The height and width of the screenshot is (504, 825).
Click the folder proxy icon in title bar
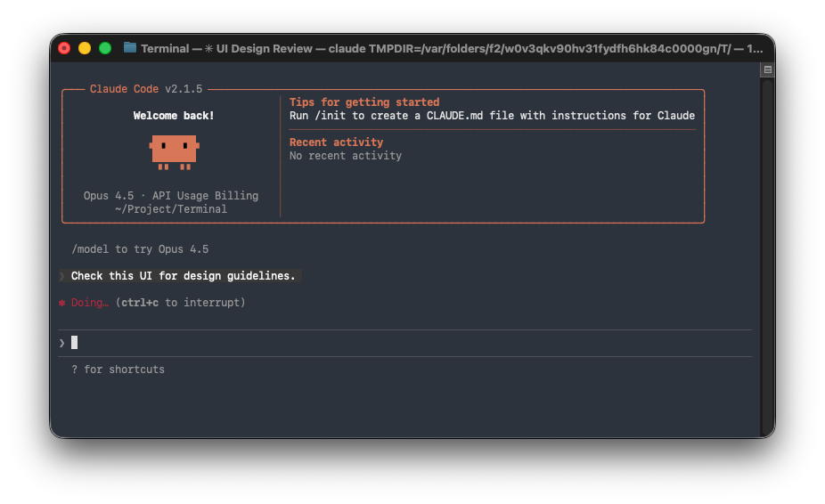(x=130, y=48)
